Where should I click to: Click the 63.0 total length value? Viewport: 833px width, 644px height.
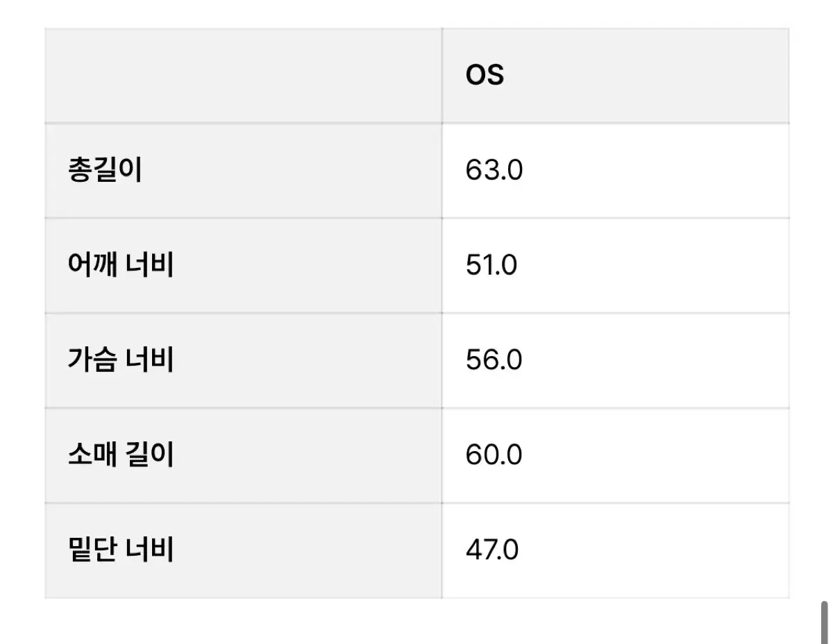[x=494, y=171]
